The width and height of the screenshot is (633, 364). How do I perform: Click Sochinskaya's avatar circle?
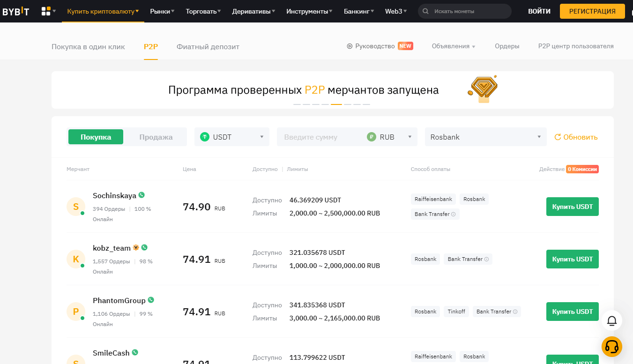pos(76,207)
